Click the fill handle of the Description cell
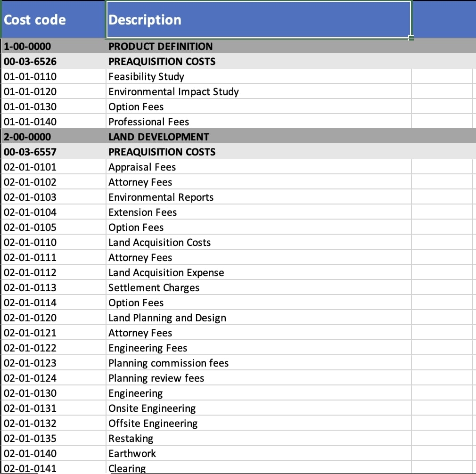Screen dimensions: 476x474 pyautogui.click(x=411, y=38)
